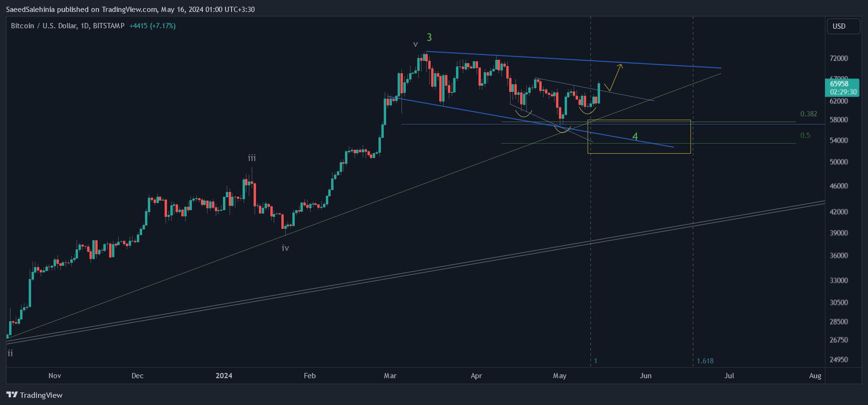Viewport: 868px width, 405px height.
Task: Click the 72000 price axis label
Action: point(839,58)
